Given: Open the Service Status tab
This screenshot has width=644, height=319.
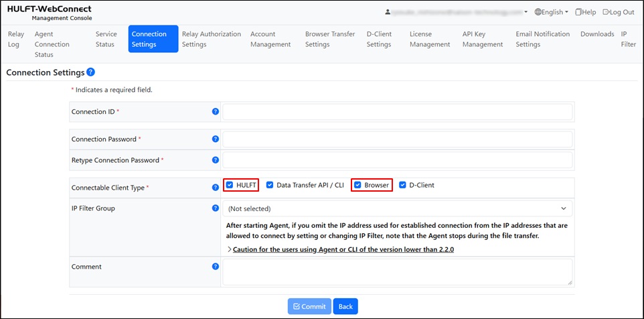Looking at the screenshot, I should tap(106, 39).
